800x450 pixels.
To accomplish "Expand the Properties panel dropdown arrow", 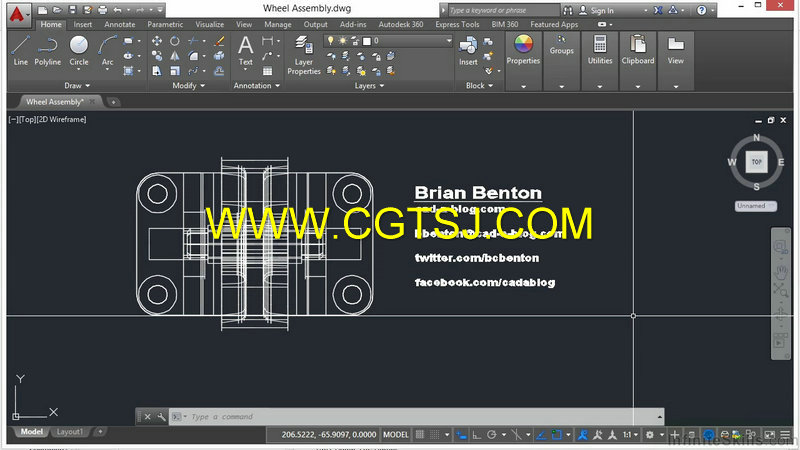I will click(523, 87).
